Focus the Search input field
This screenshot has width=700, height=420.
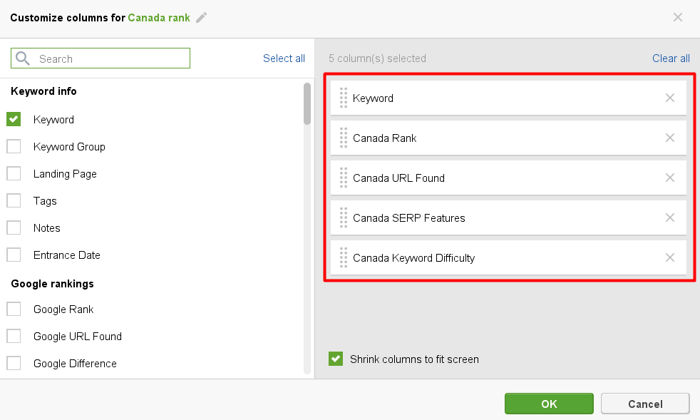coord(100,58)
